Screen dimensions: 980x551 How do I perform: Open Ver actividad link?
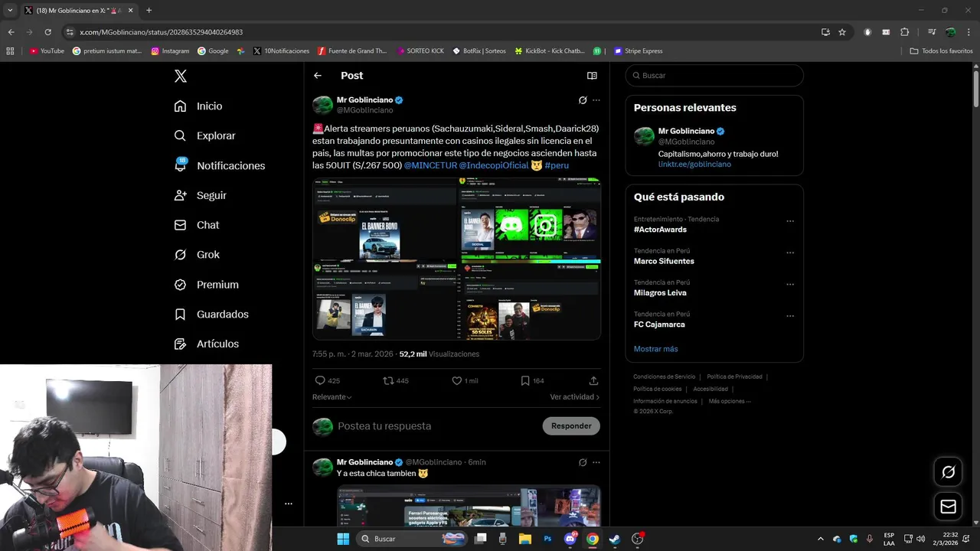575,397
